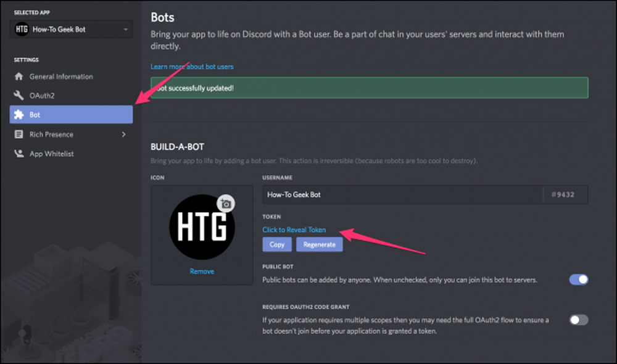Toggle the Public Bot switch
The width and height of the screenshot is (617, 364).
point(579,279)
